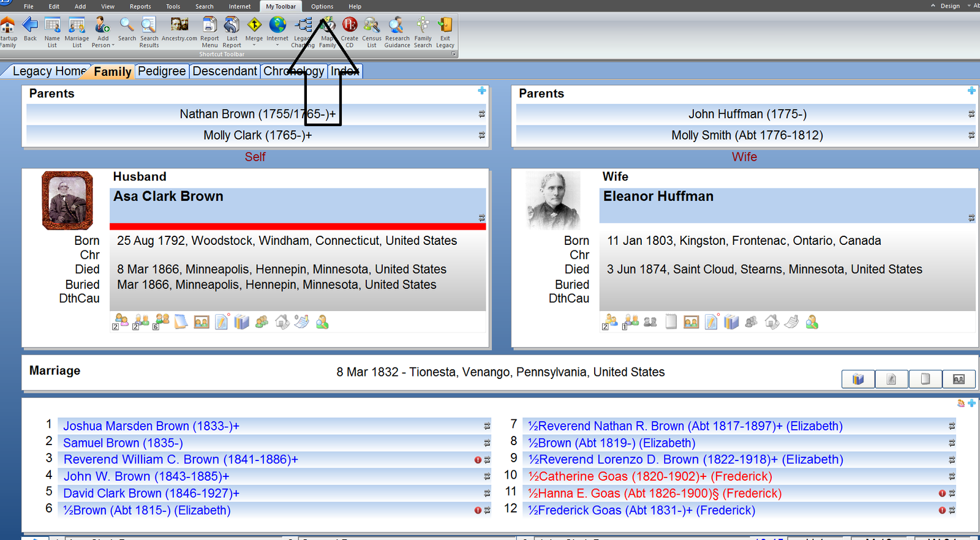This screenshot has height=540, width=980.
Task: Open options arrows on John Huffman row
Action: 971,114
